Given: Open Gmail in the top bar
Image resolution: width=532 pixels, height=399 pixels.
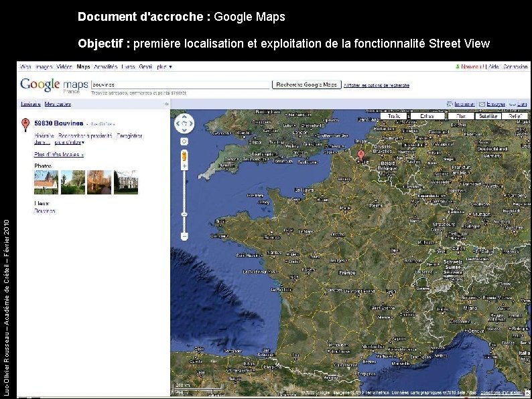Looking at the screenshot, I should tap(145, 66).
